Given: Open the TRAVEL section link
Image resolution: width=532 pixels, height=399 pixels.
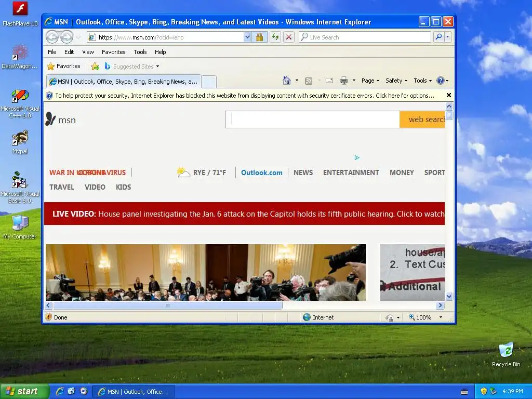Looking at the screenshot, I should pyautogui.click(x=62, y=187).
